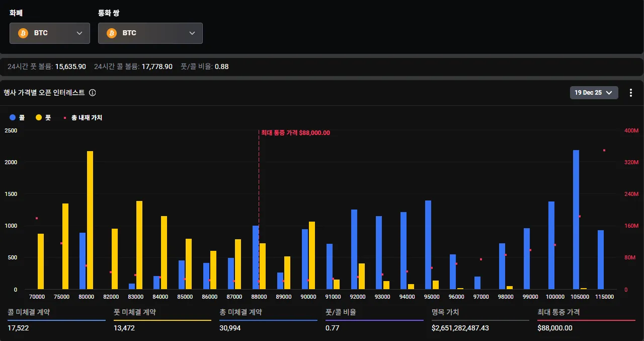
Task: Select the 풋 미체결 계약 stat tab
Action: pos(135,312)
